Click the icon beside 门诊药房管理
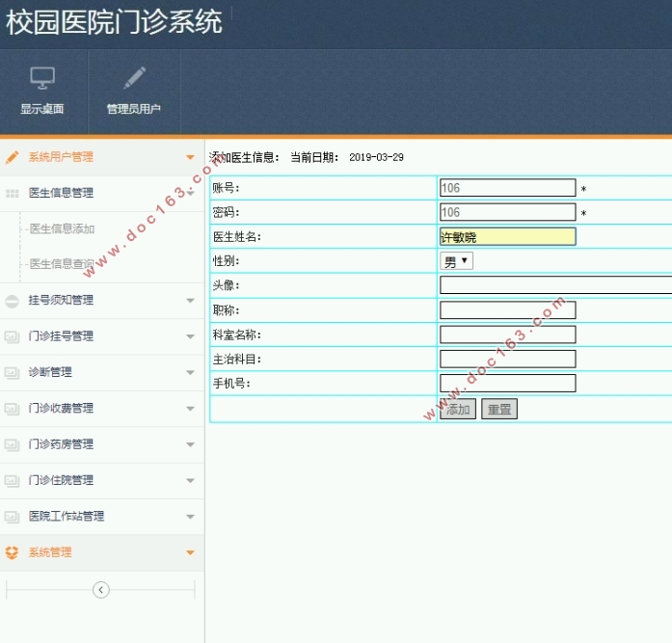Viewport: 672px width, 643px height. [x=12, y=445]
